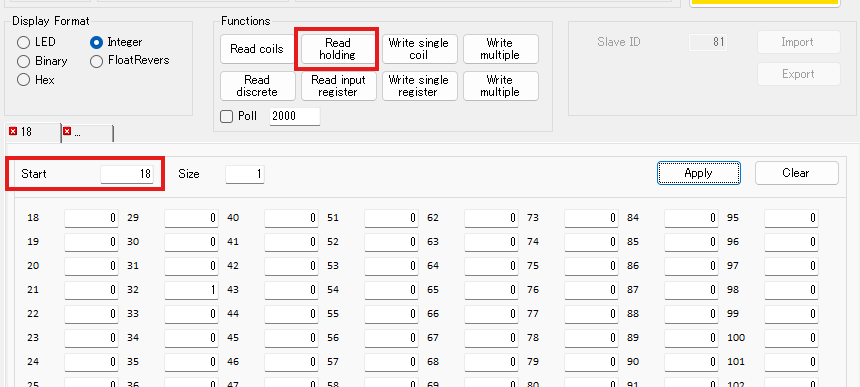The height and width of the screenshot is (387, 860).
Task: Select the FloatRevers display format
Action: pos(97,61)
